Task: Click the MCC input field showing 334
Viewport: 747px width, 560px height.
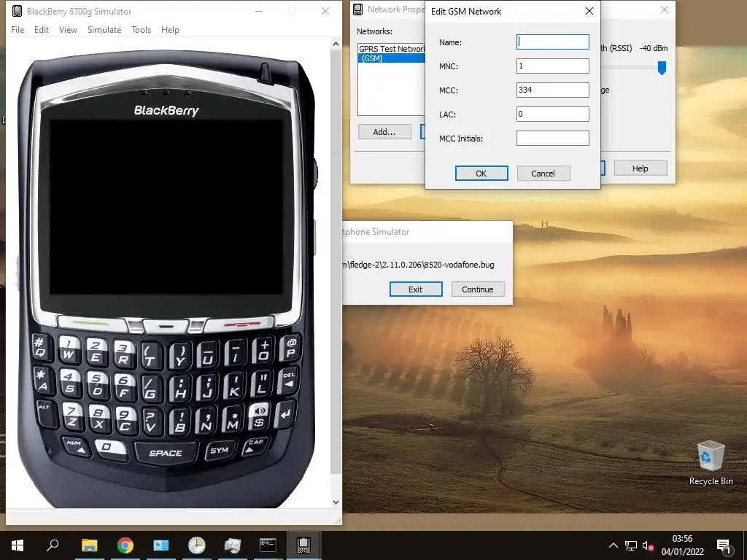Action: tap(553, 90)
